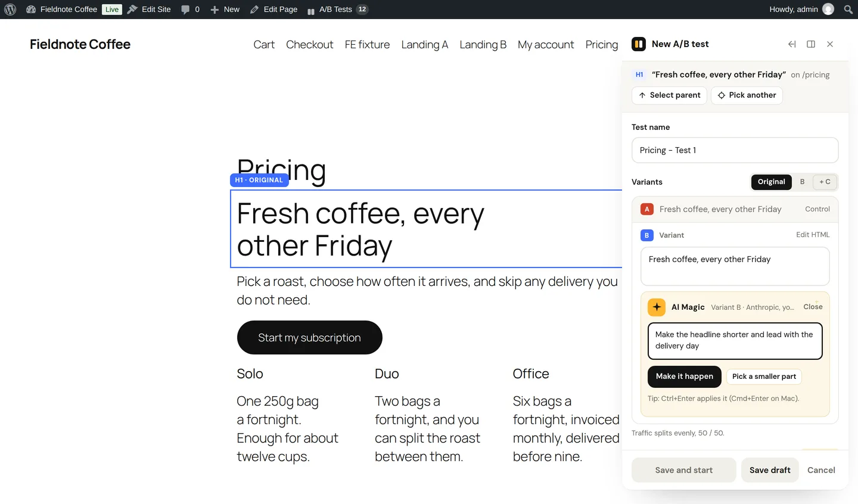
Task: Close the AI Magic box
Action: [x=813, y=307]
